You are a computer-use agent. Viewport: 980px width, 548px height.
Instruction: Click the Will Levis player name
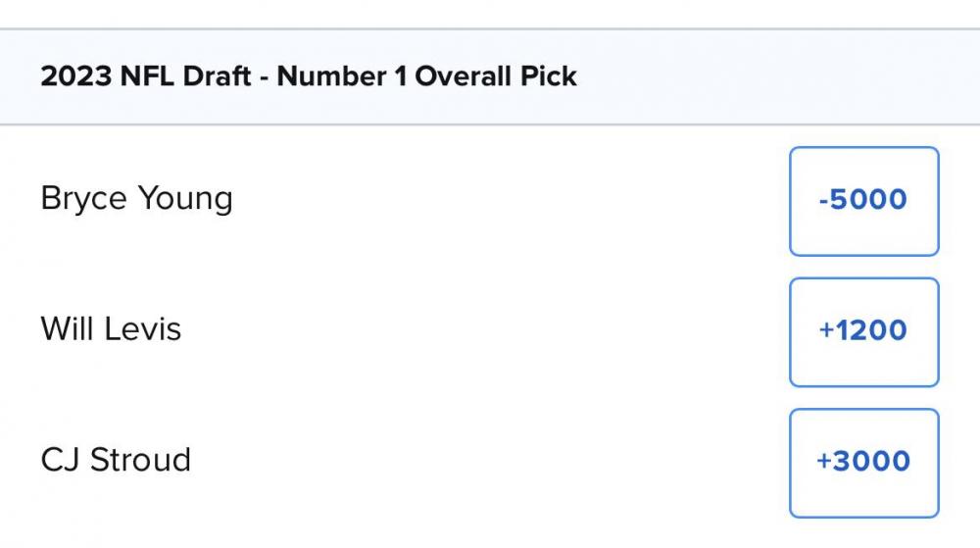(x=111, y=328)
